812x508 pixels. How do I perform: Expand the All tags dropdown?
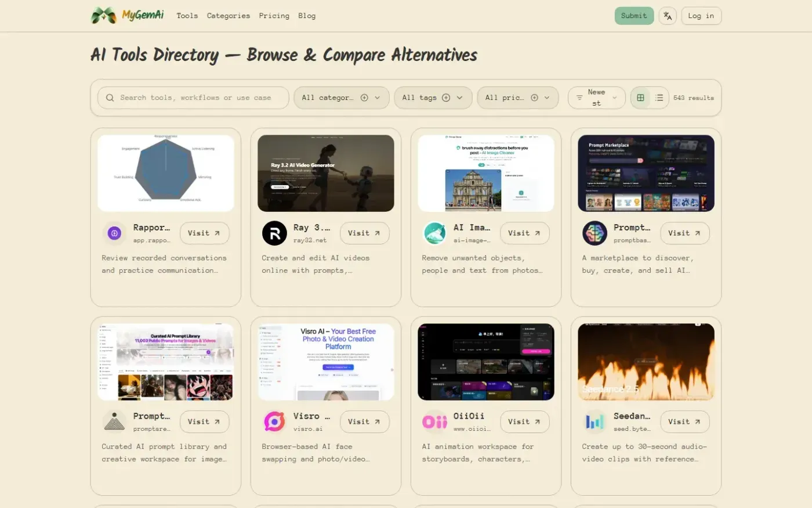(432, 98)
